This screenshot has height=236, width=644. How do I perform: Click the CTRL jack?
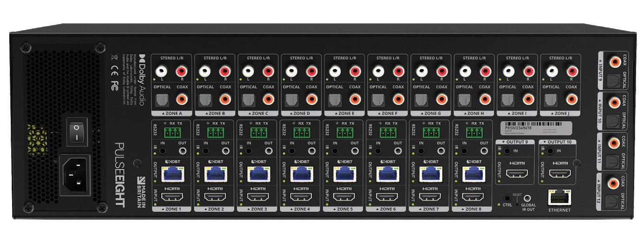tap(508, 199)
